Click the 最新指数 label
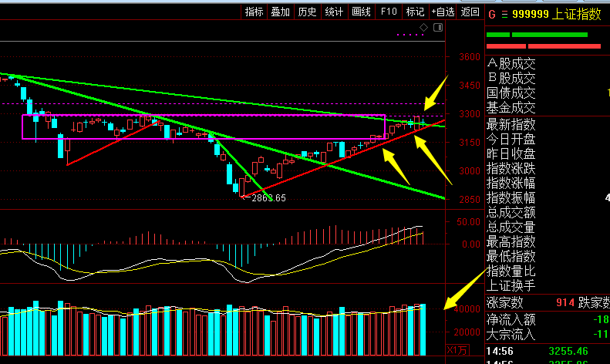The height and width of the screenshot is (364, 610). 511,124
